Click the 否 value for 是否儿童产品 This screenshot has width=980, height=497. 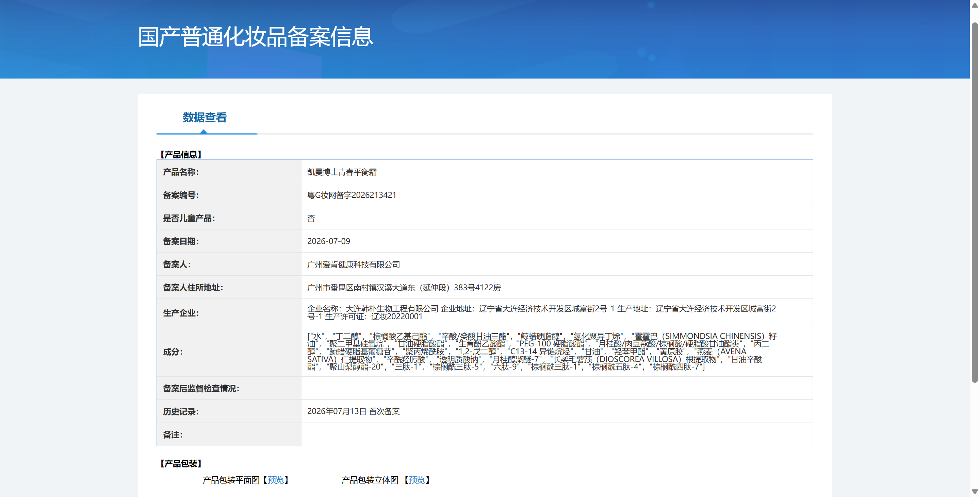(x=311, y=218)
